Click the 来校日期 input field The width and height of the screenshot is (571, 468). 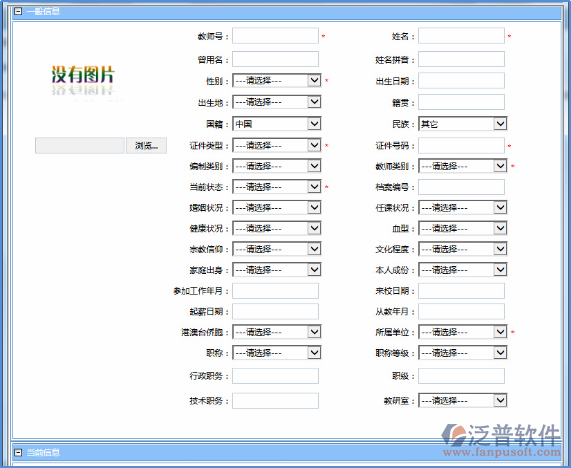(461, 291)
